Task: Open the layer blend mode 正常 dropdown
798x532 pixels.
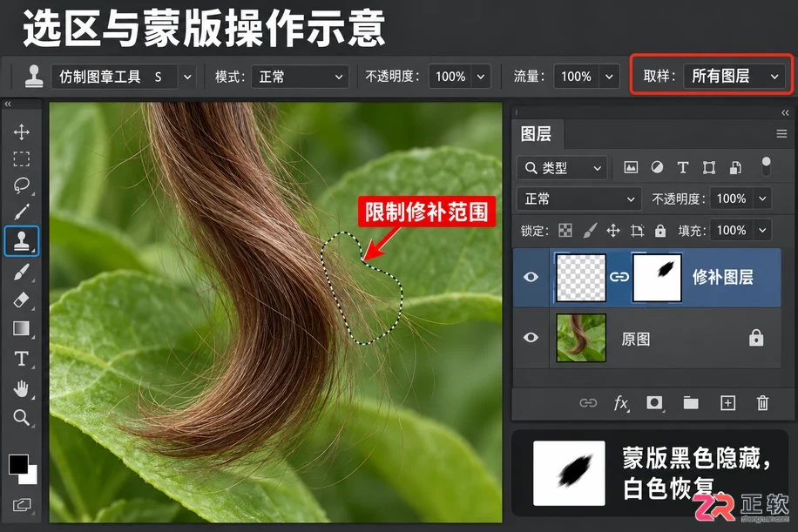Action: click(x=578, y=199)
